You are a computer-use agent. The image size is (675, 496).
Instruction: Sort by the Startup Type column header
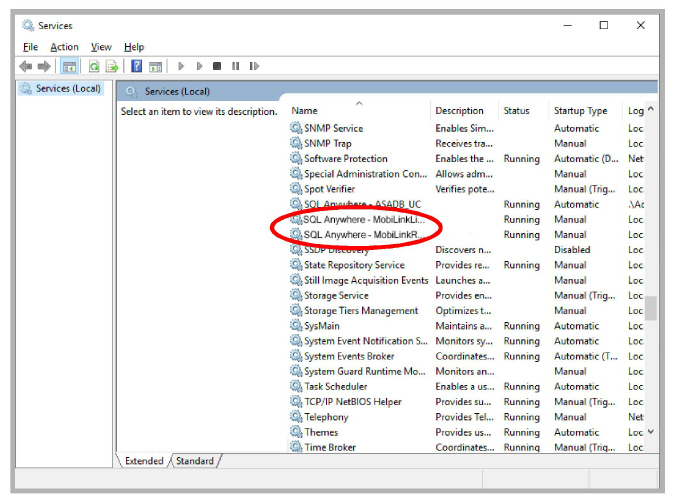[x=585, y=111]
